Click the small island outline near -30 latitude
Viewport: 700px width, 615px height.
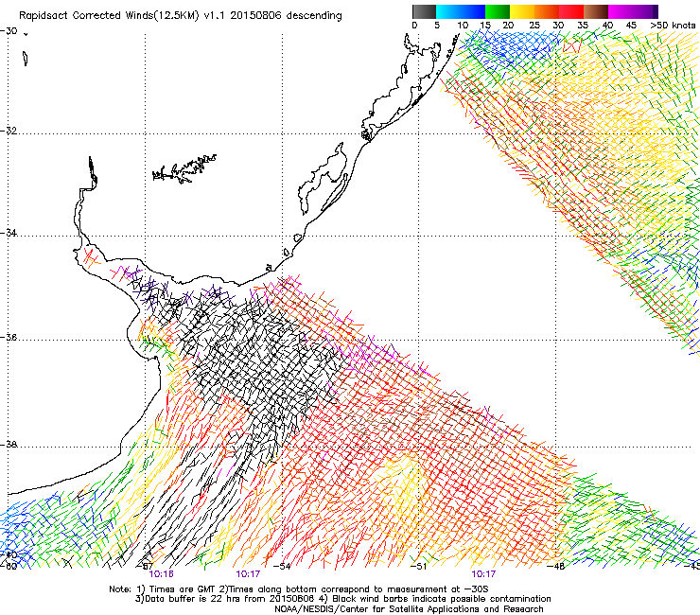tap(25, 59)
